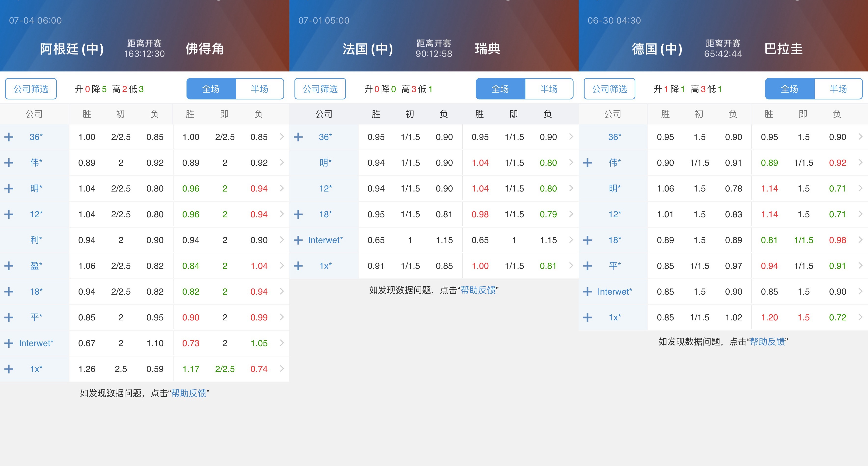Open Interwet* row detail chevron in France panel
The width and height of the screenshot is (868, 466).
pyautogui.click(x=571, y=240)
